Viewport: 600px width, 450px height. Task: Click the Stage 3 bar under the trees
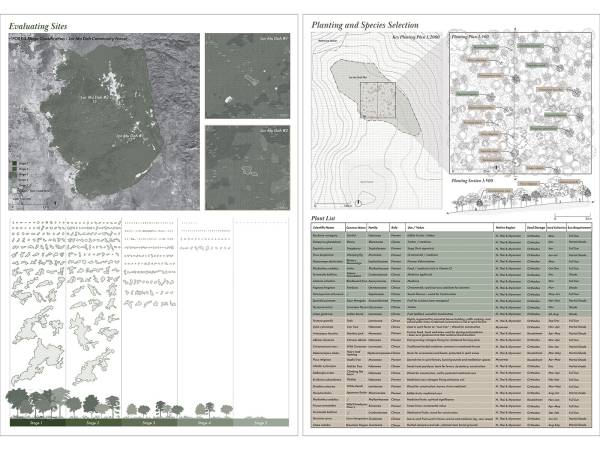pos(149,422)
